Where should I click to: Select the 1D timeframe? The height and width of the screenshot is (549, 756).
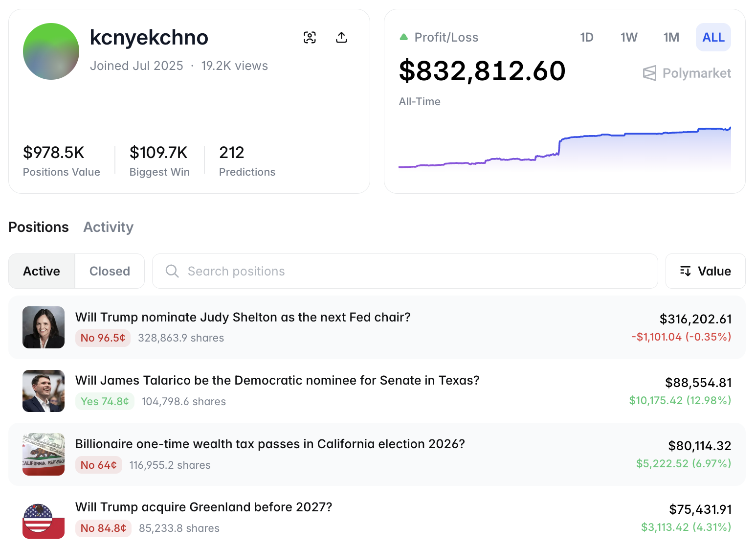(x=587, y=37)
